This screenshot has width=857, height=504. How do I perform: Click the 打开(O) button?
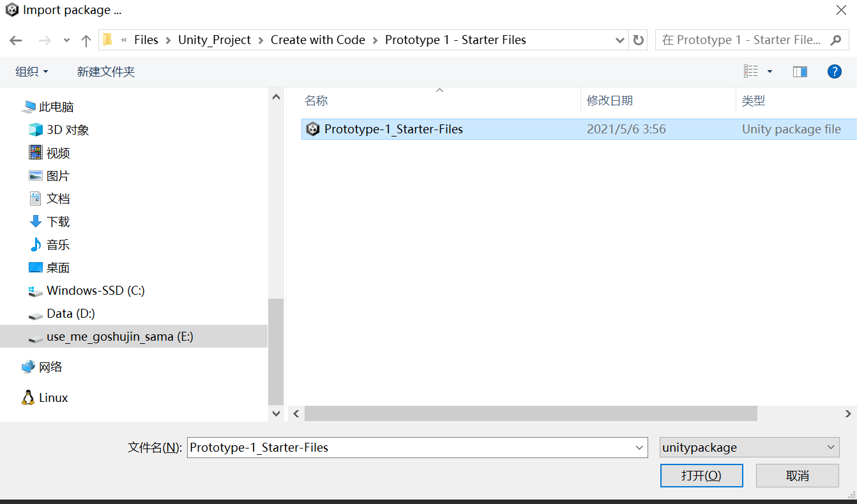pyautogui.click(x=701, y=475)
